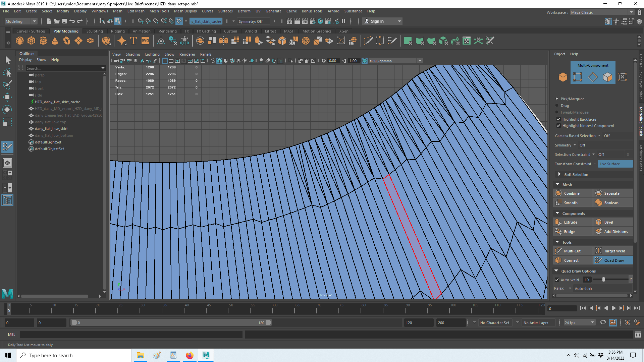Open the Mesh Tools menu

(159, 11)
